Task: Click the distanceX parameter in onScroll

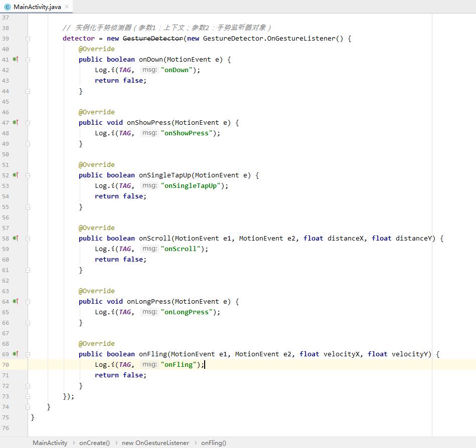Action: point(346,239)
